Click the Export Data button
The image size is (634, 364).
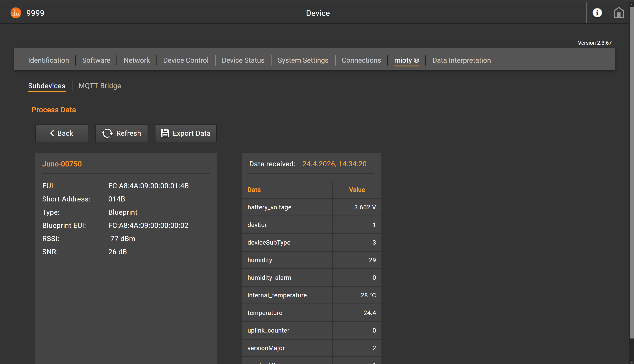186,133
